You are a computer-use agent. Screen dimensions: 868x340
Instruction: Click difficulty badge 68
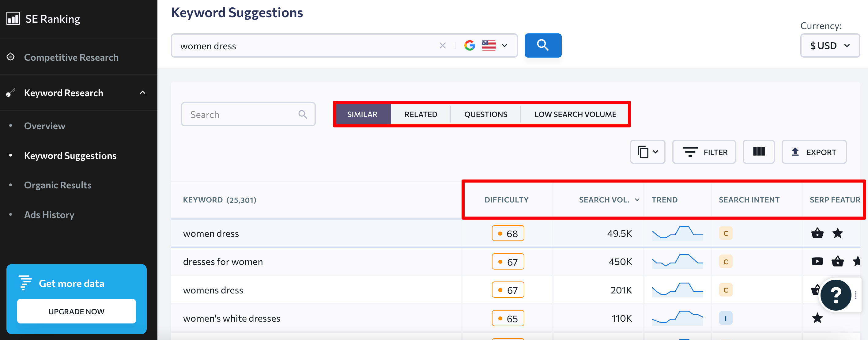(x=508, y=233)
